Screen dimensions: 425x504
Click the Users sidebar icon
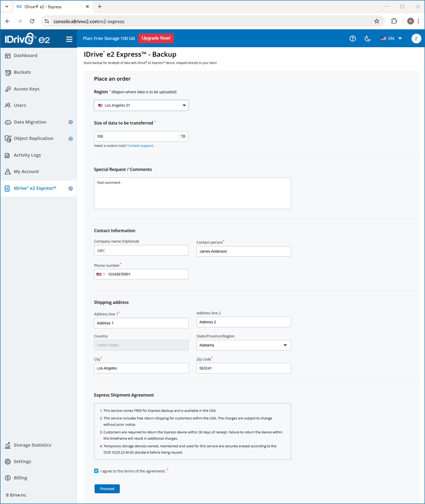pyautogui.click(x=8, y=105)
